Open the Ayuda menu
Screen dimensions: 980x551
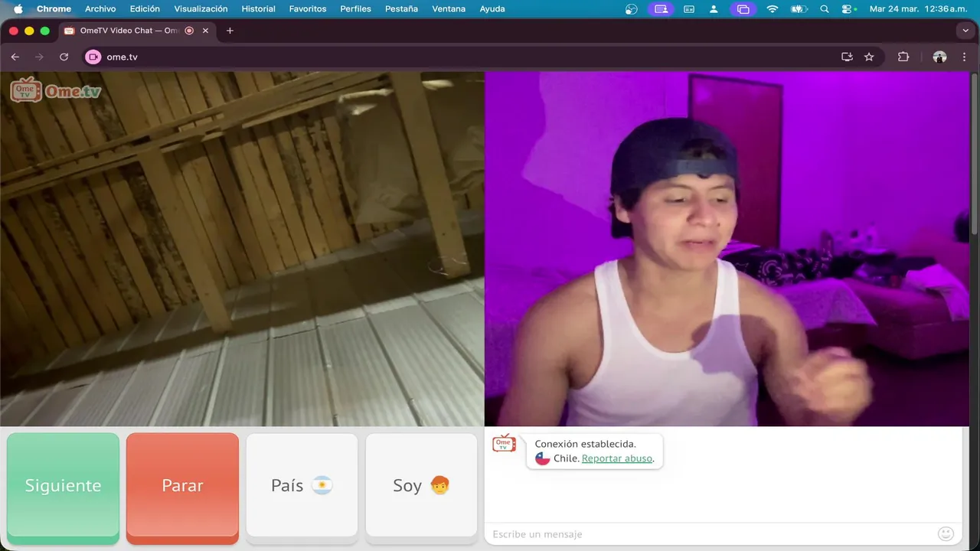(492, 8)
